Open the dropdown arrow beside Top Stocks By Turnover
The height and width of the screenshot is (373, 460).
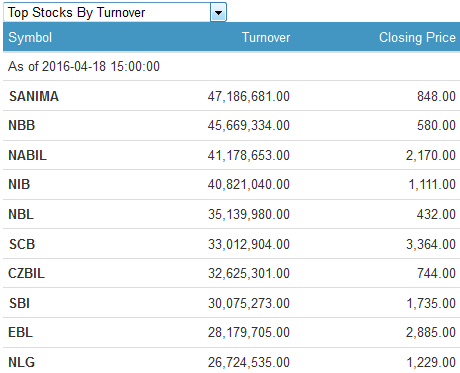pyautogui.click(x=218, y=13)
